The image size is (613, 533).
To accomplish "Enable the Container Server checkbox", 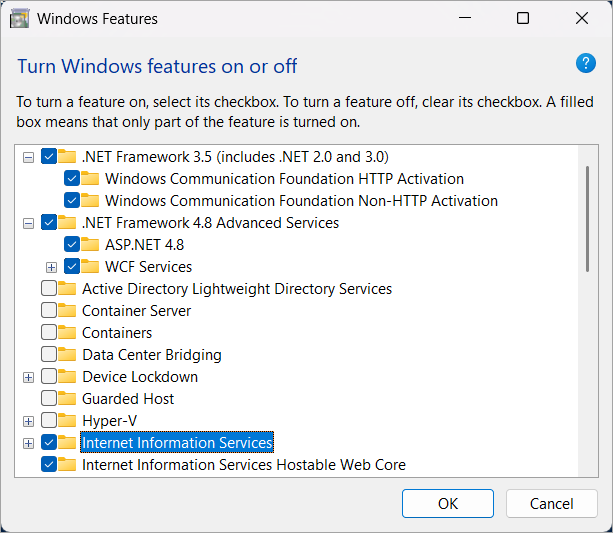I will point(49,310).
